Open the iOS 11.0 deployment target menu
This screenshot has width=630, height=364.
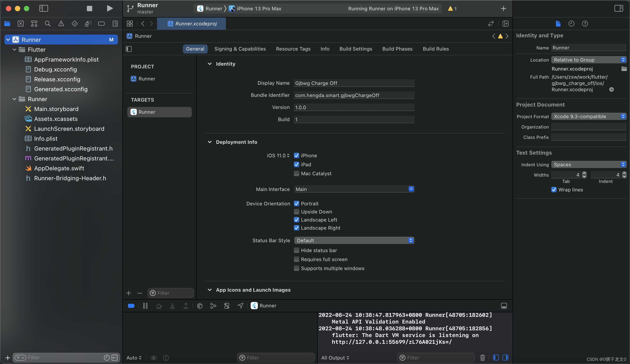point(278,155)
